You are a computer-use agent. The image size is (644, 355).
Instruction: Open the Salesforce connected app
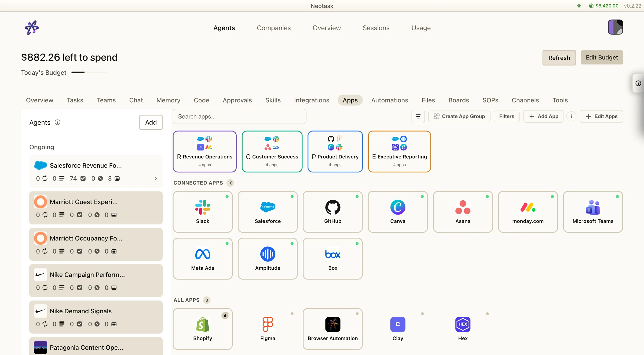pyautogui.click(x=268, y=212)
